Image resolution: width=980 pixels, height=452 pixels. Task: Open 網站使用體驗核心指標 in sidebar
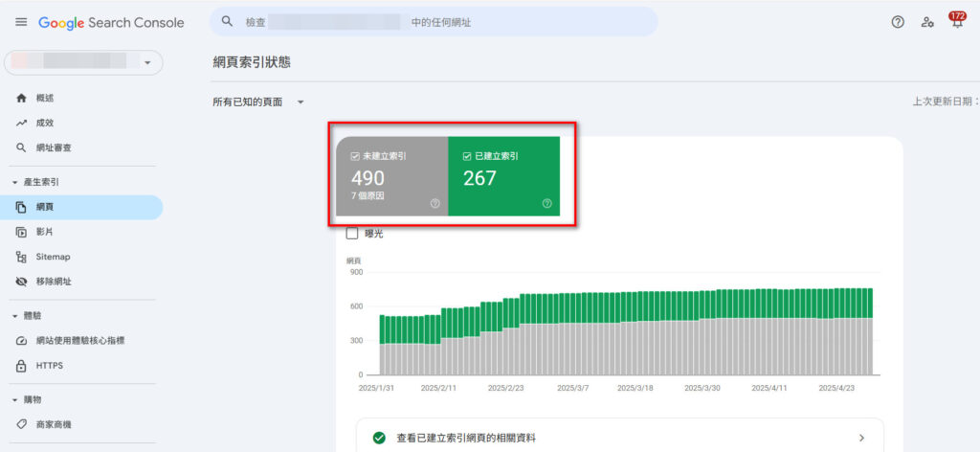click(x=81, y=341)
